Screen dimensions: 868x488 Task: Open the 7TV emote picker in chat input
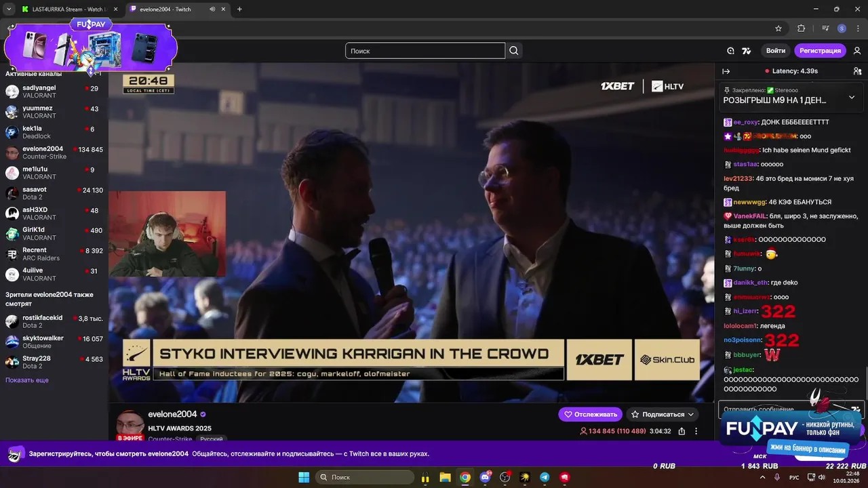(x=855, y=409)
